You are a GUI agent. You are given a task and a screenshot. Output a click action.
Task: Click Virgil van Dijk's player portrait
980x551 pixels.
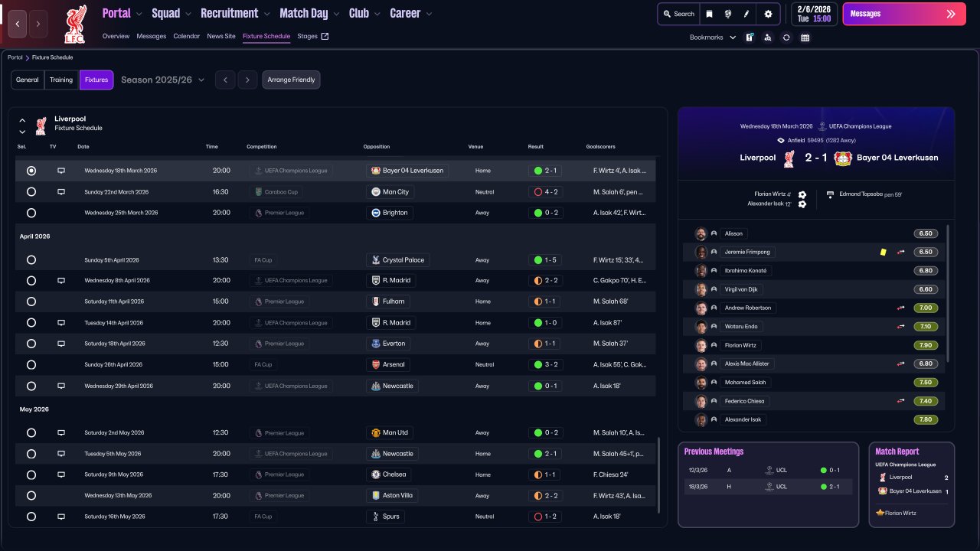point(701,289)
